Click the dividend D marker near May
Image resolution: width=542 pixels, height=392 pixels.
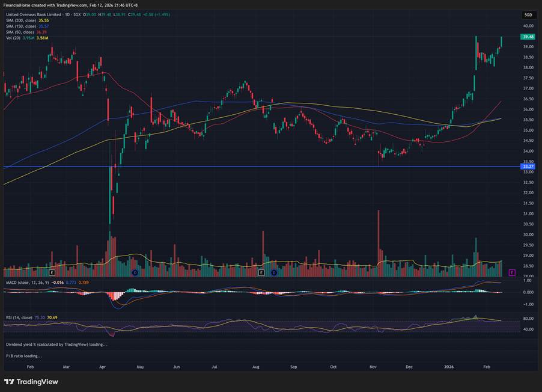tap(135, 273)
